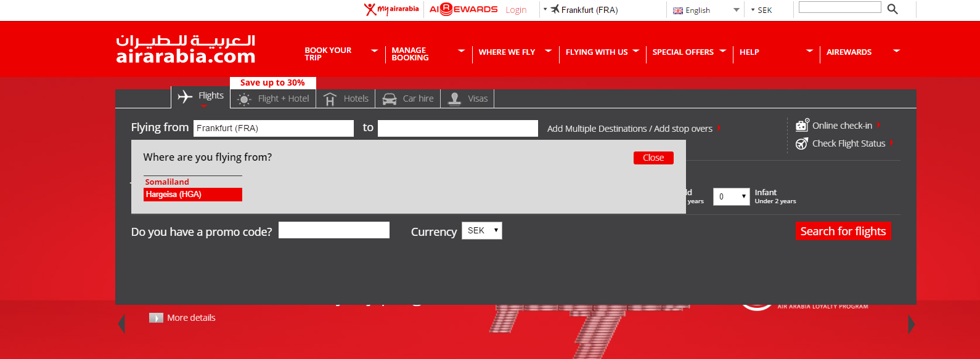Switch to the Flights tab
980x359 pixels.
point(200,97)
